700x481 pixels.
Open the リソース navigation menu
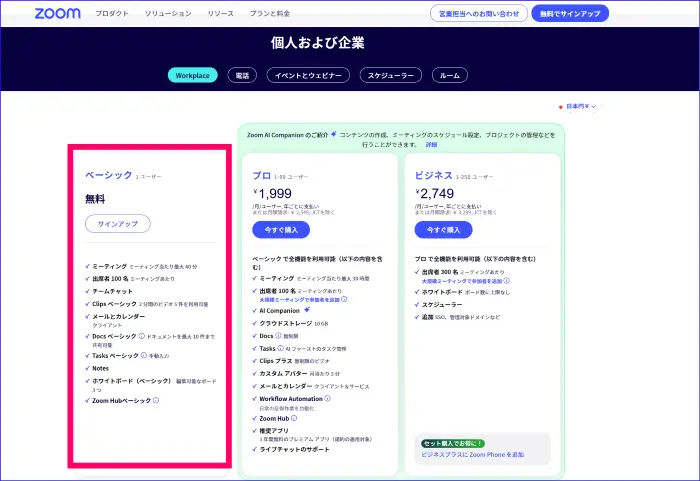[x=221, y=13]
